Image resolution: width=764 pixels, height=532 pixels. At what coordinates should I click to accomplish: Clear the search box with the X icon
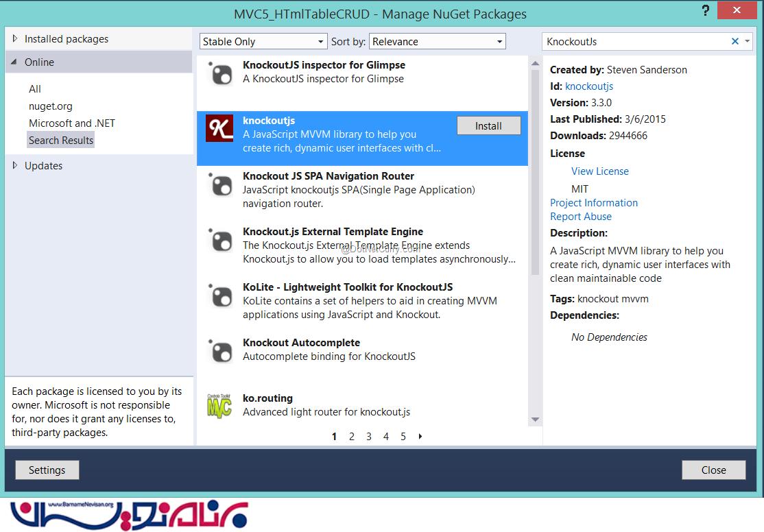coord(735,42)
